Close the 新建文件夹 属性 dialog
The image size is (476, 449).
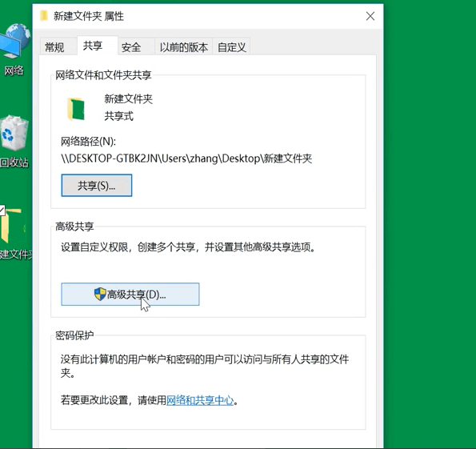(x=370, y=16)
